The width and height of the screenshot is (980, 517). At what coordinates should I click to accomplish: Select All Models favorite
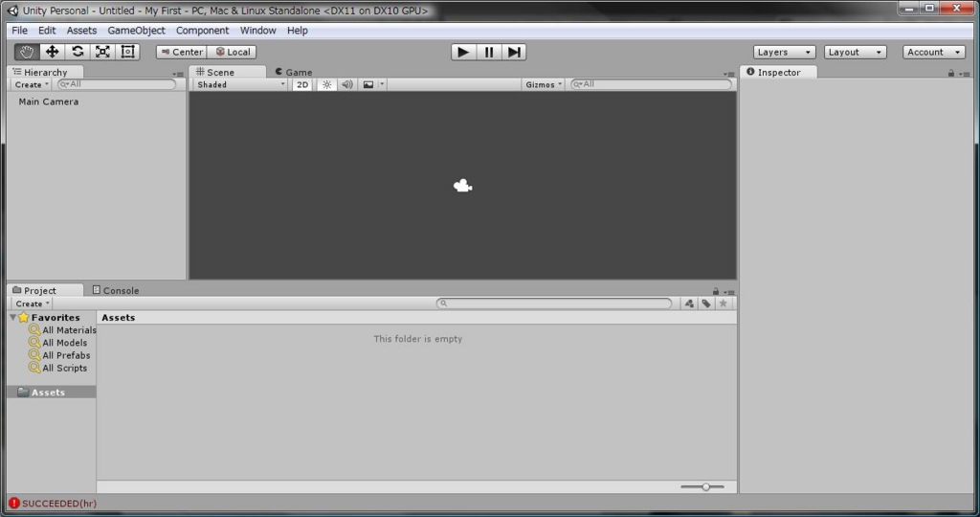[x=58, y=343]
